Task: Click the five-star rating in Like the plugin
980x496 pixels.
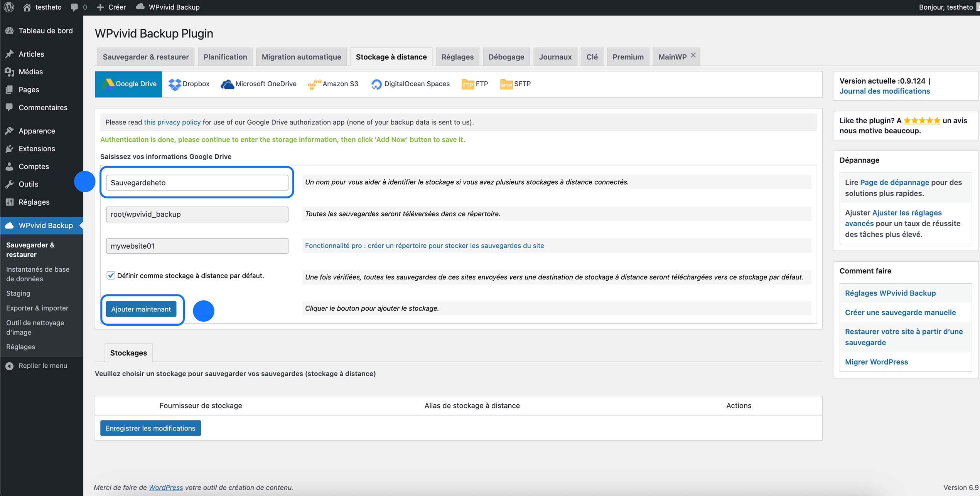Action: click(922, 120)
